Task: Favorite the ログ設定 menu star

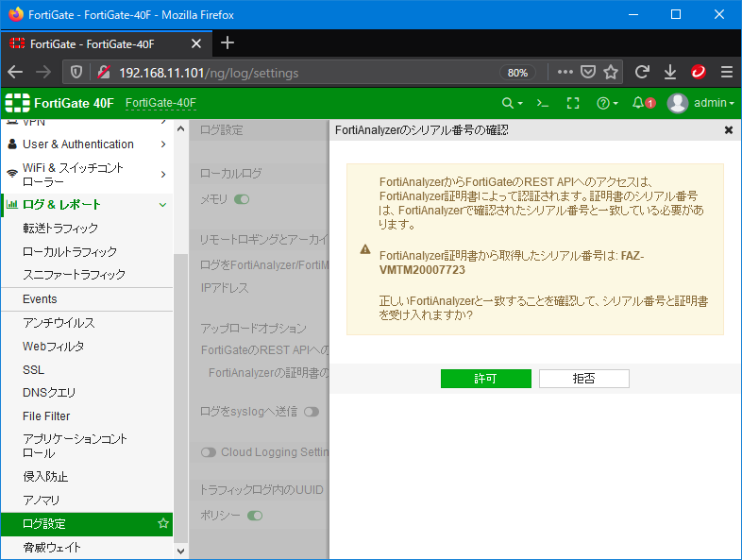Action: 163,523
